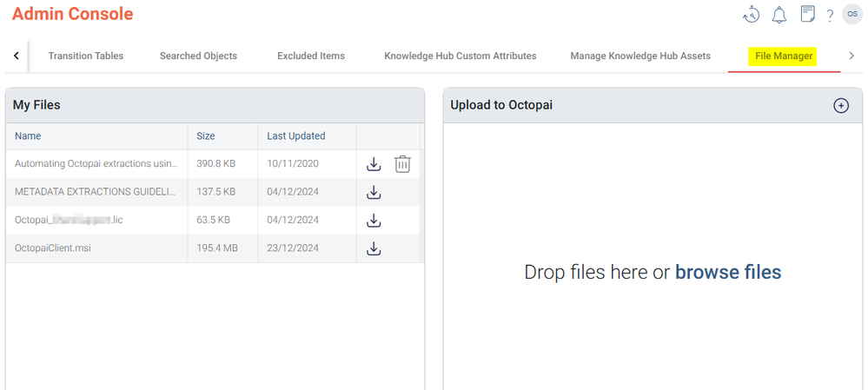Move tabs left with the back chevron

pos(17,56)
